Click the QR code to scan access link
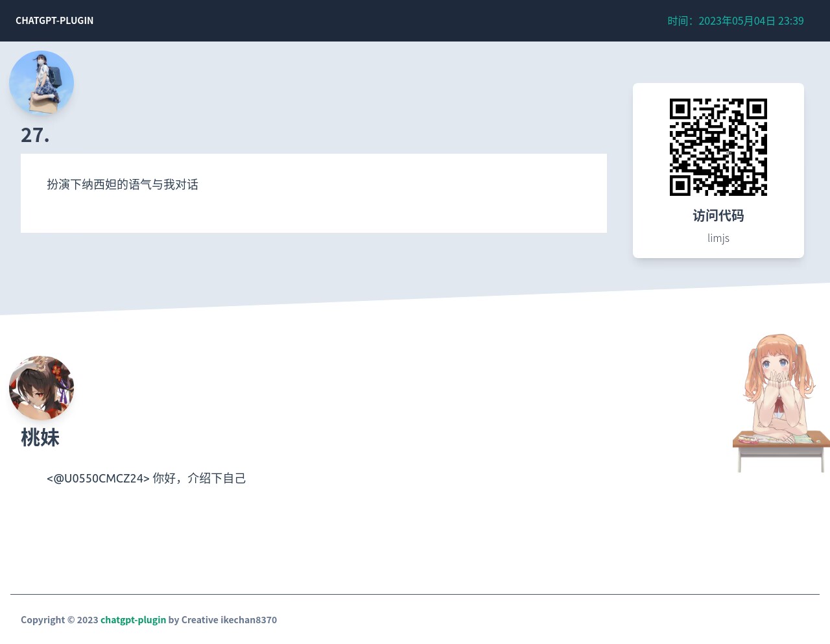 point(718,147)
